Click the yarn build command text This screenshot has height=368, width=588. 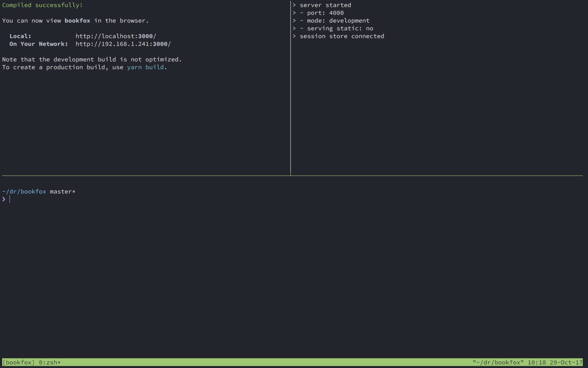pyautogui.click(x=146, y=67)
